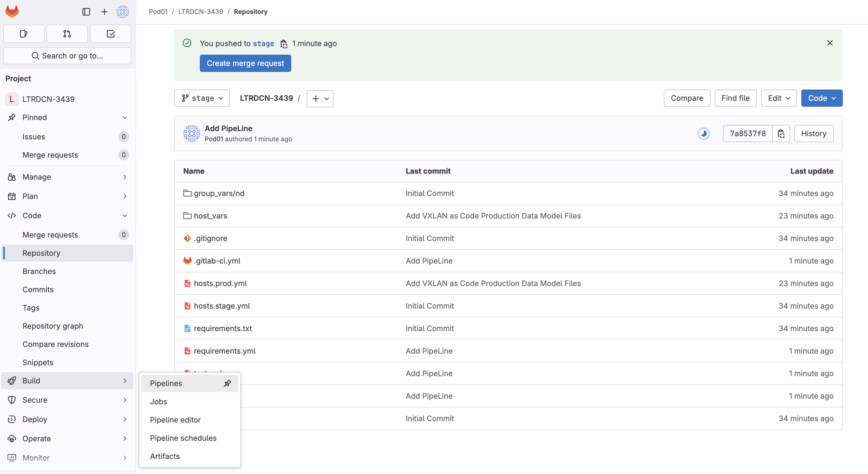Click the running pipeline status icon
The image size is (868, 474).
(x=704, y=134)
